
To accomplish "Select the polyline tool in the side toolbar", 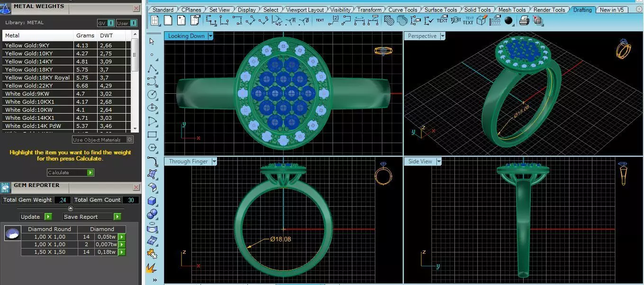I will point(152,68).
